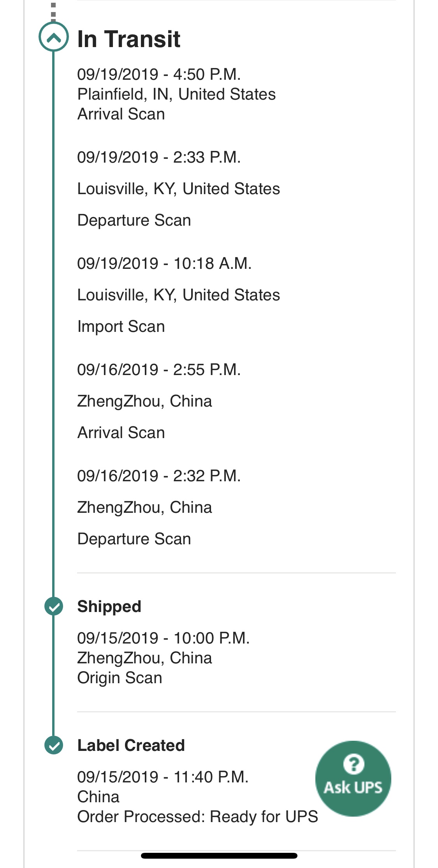Select the Origin Scan entry
Image resolution: width=438 pixels, height=868 pixels.
[x=120, y=678]
